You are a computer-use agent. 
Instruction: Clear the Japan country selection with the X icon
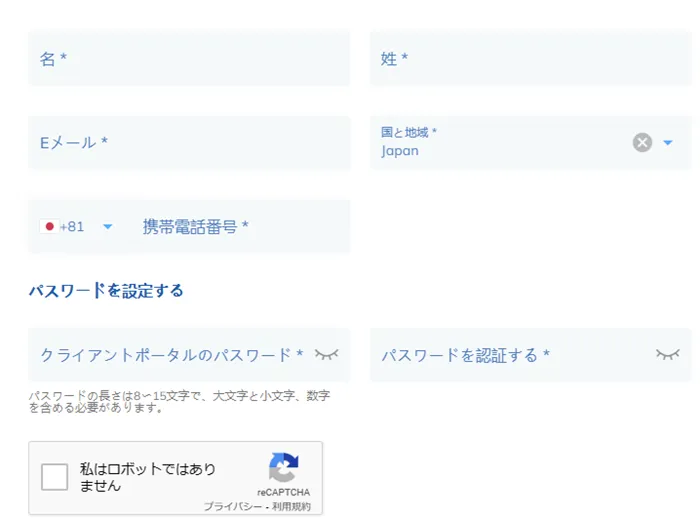coord(642,142)
